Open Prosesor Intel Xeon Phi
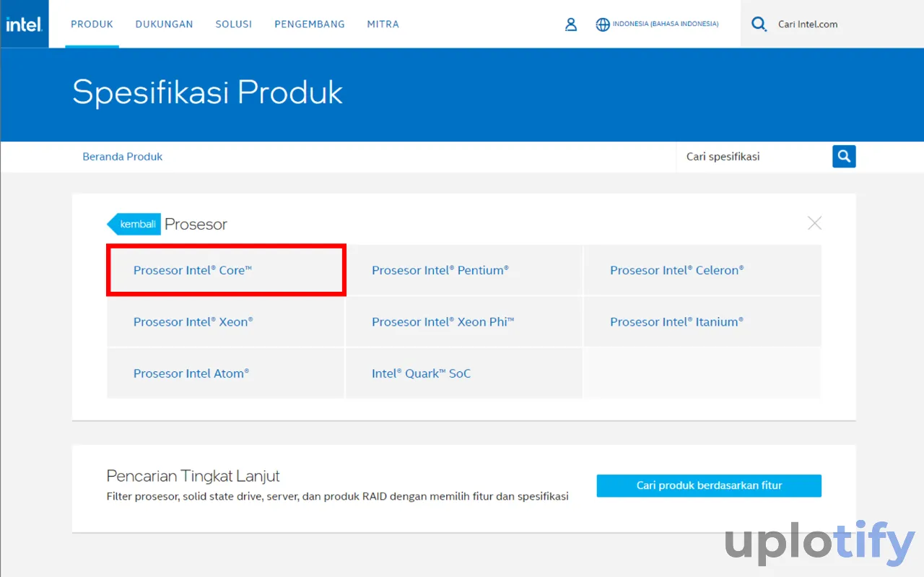 point(463,321)
